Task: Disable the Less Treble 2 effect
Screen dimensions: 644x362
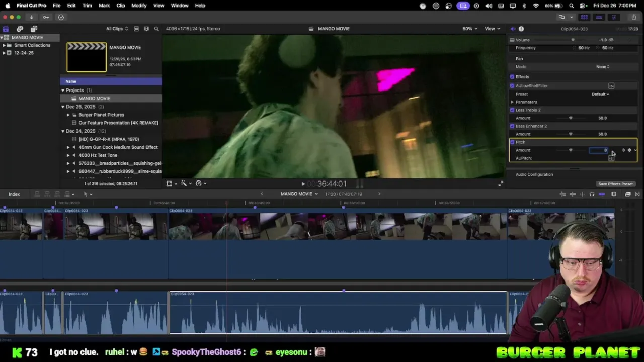Action: (512, 110)
